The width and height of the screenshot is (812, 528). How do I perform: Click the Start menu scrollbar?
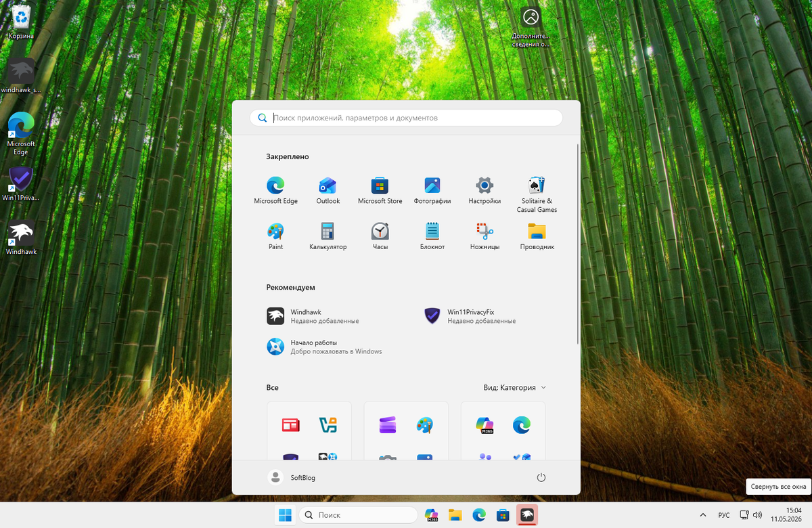click(578, 244)
